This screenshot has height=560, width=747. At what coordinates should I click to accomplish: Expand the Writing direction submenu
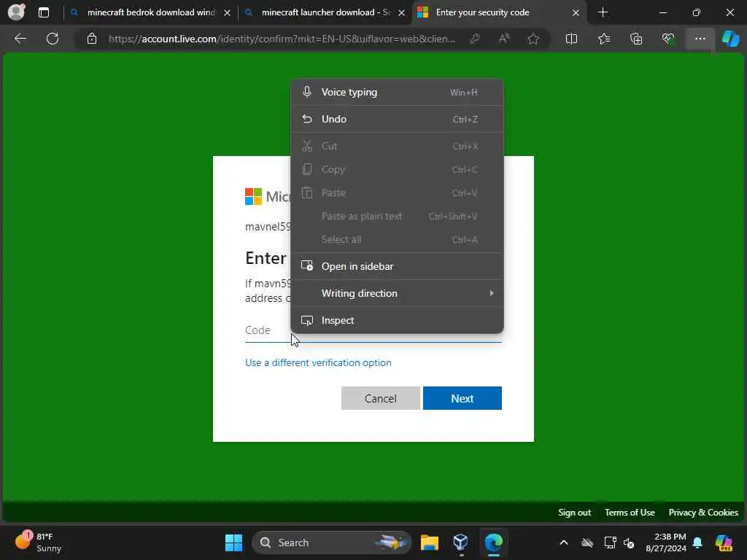click(x=397, y=293)
